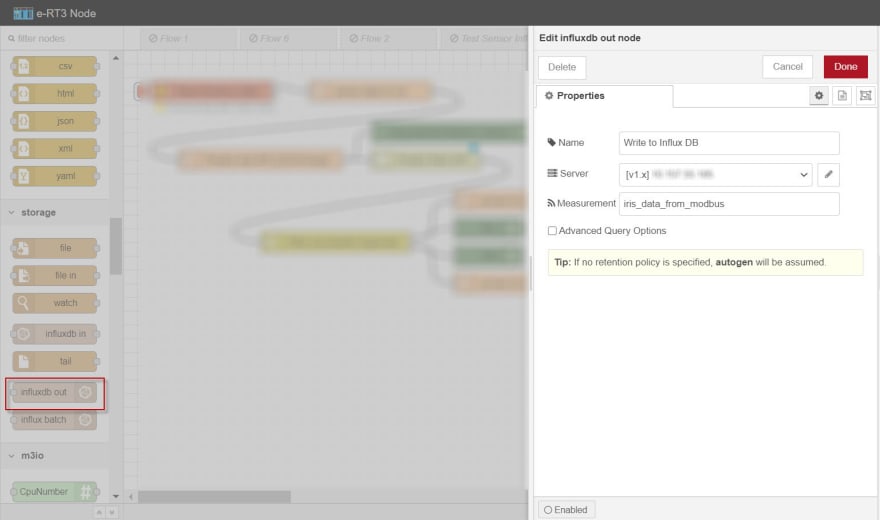
Task: Open the Properties tab
Action: [x=605, y=96]
